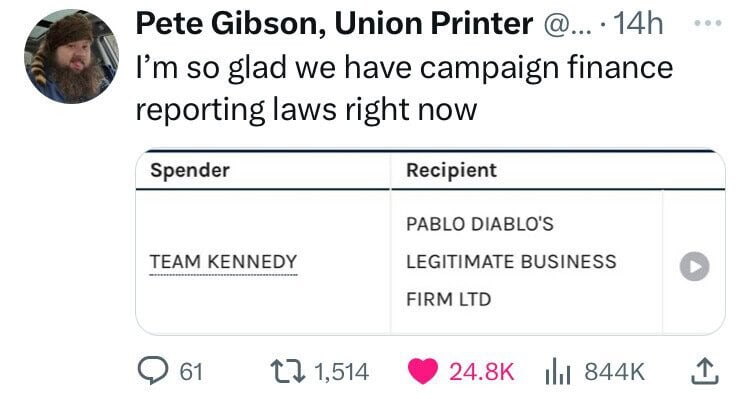Click the PABLO DIABLO'S LEGITIMATE BUSINESS FIRM LTD cell
This screenshot has height=399, width=750.
[x=527, y=262]
